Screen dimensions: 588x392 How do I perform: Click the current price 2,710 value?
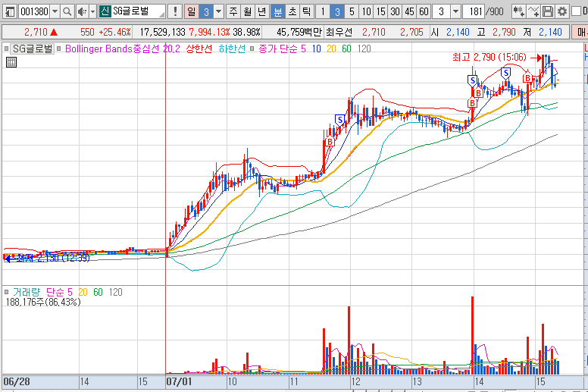click(x=36, y=33)
